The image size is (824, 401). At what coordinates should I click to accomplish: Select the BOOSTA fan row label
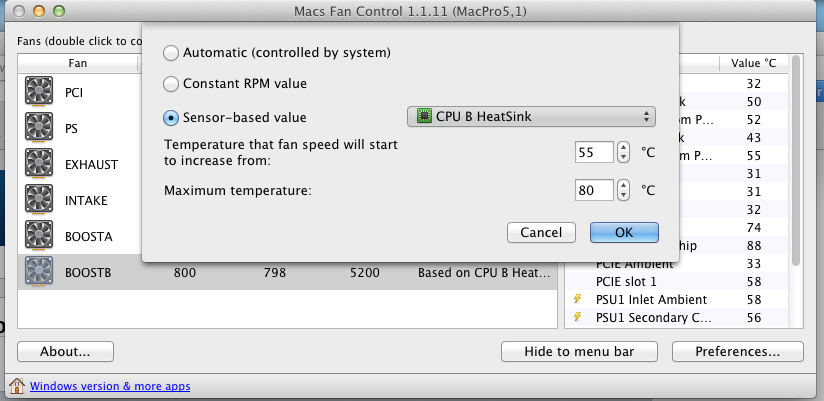point(89,237)
